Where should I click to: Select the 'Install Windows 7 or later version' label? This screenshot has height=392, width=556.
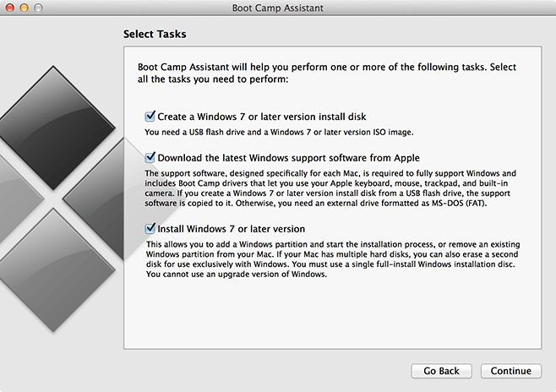[x=232, y=229]
